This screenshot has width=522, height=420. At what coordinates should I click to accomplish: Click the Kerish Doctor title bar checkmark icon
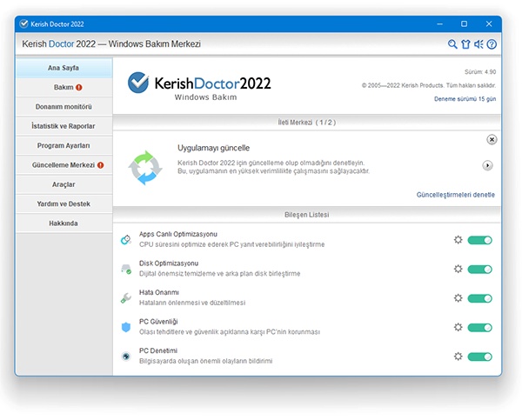[x=23, y=24]
